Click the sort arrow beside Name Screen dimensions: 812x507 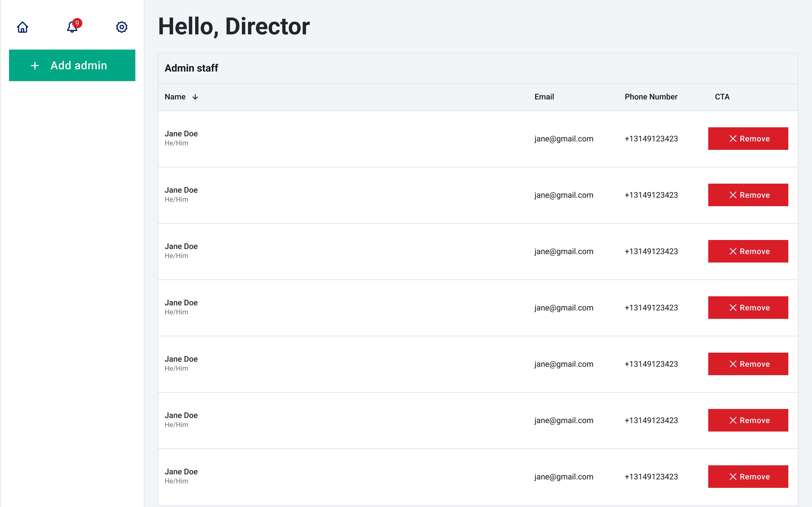[195, 97]
